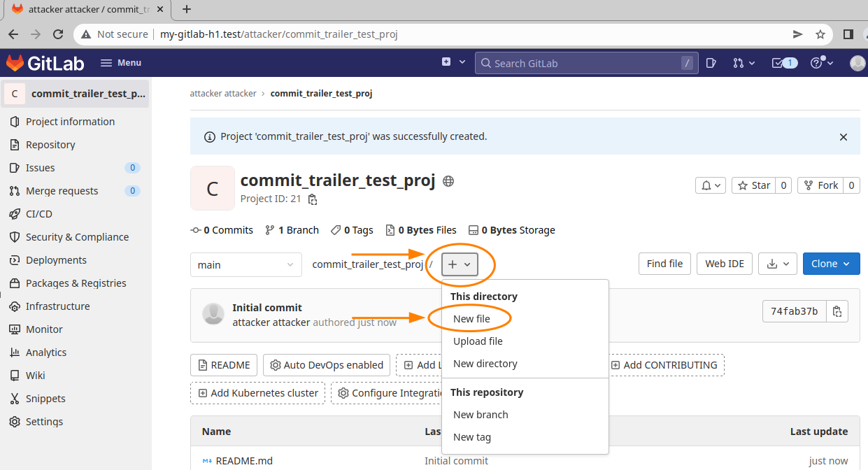Reload the page in browser
The image size is (868, 470).
59,34
